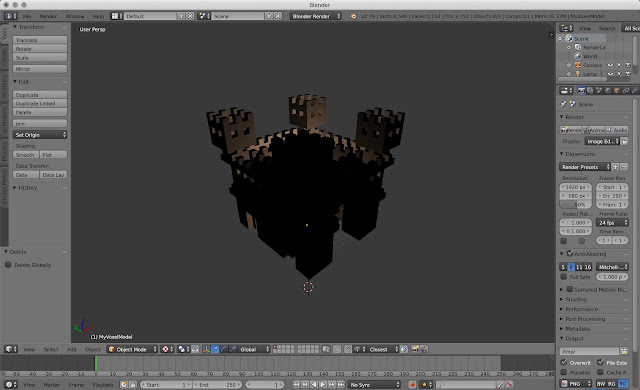Click the Duplicate Linked button
The width and height of the screenshot is (640, 390).
tap(40, 104)
